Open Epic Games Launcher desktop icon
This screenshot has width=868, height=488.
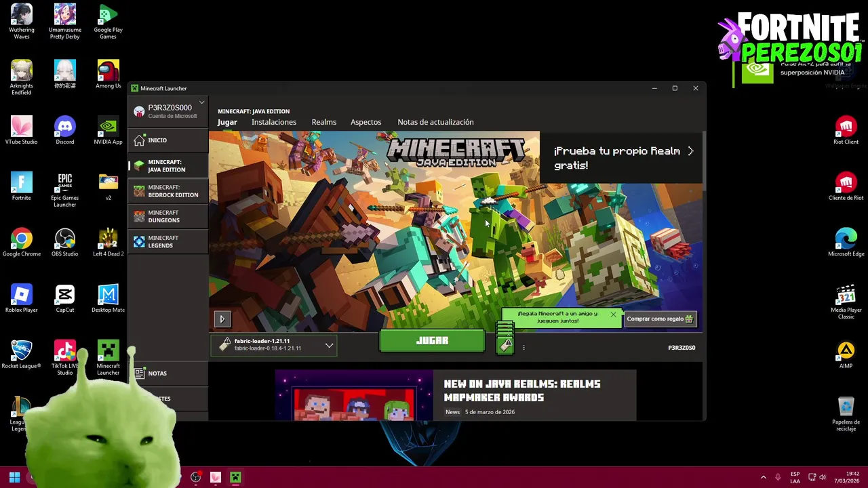(x=65, y=190)
